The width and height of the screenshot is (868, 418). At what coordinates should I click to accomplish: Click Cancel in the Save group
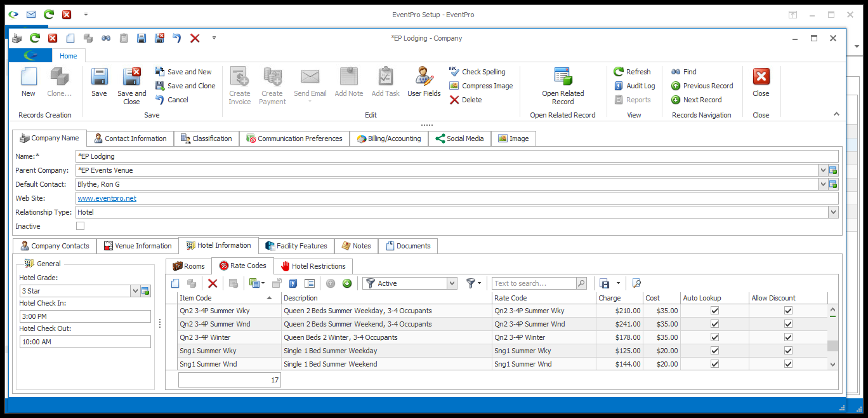pyautogui.click(x=171, y=100)
